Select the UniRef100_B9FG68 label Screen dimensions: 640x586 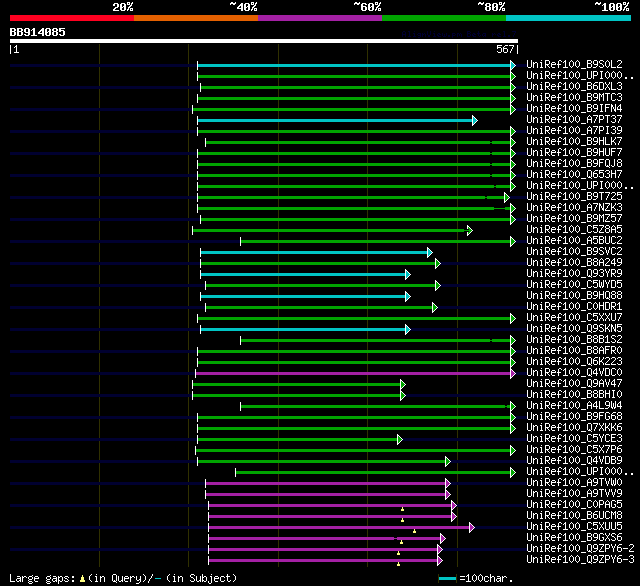tap(574, 417)
